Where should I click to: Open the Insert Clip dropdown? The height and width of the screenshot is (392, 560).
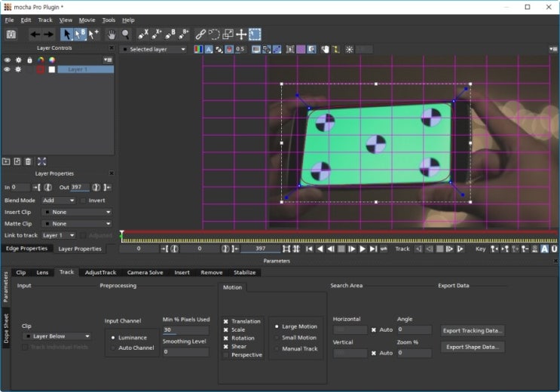[77, 213]
